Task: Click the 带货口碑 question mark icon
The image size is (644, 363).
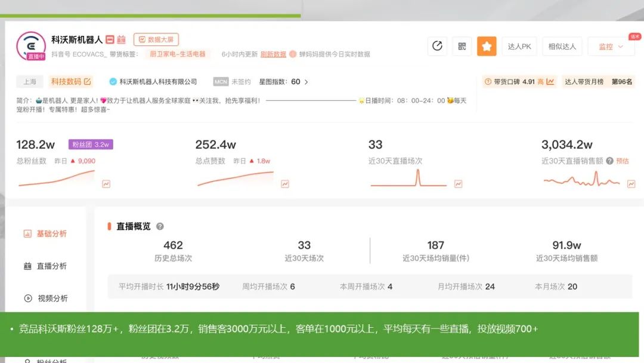Action: (x=488, y=82)
